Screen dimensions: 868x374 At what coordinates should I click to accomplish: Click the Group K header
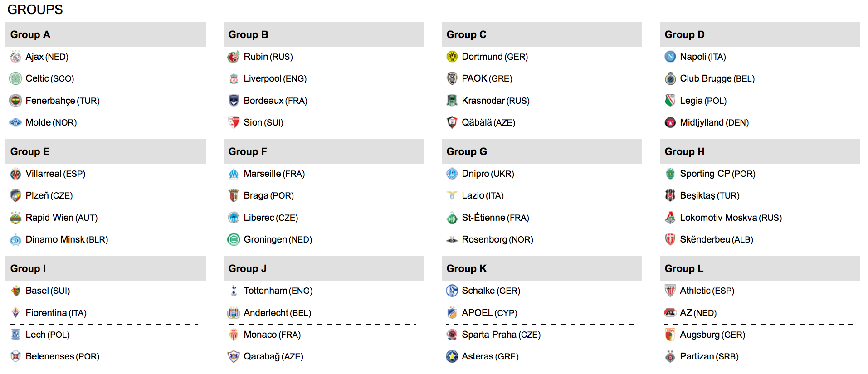click(x=467, y=269)
